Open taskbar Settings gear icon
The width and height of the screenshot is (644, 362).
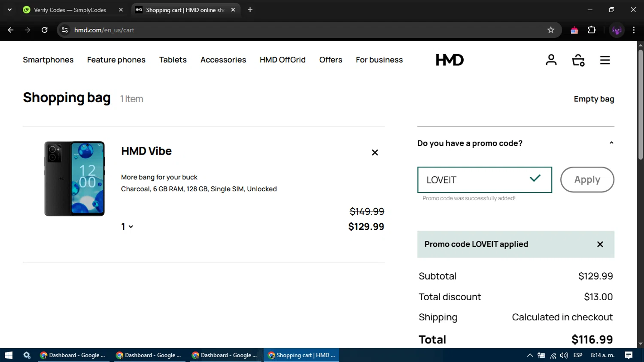27,355
